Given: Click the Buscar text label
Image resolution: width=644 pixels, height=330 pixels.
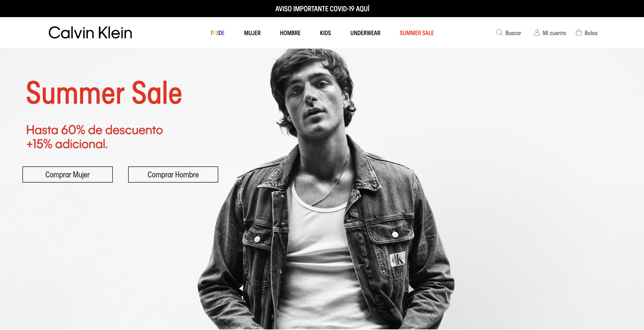Looking at the screenshot, I should tap(513, 33).
